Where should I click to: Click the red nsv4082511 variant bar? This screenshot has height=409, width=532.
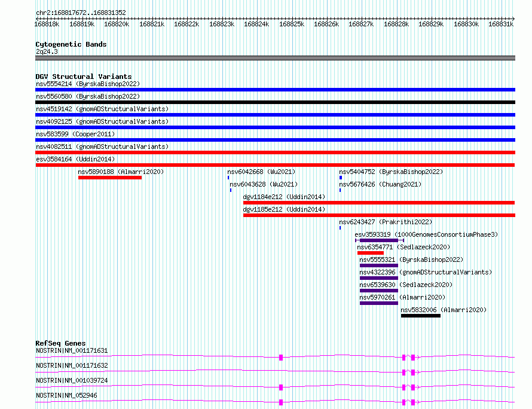275,152
